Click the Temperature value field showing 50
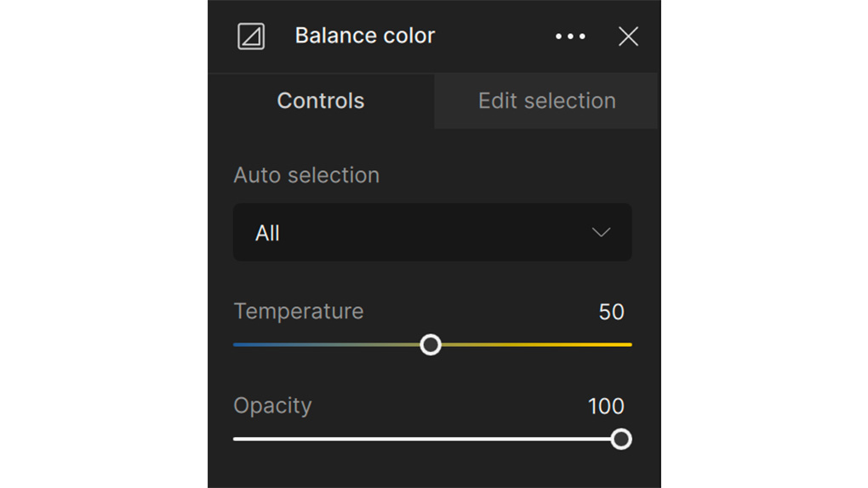Screen dimensions: 868x488 tap(611, 312)
